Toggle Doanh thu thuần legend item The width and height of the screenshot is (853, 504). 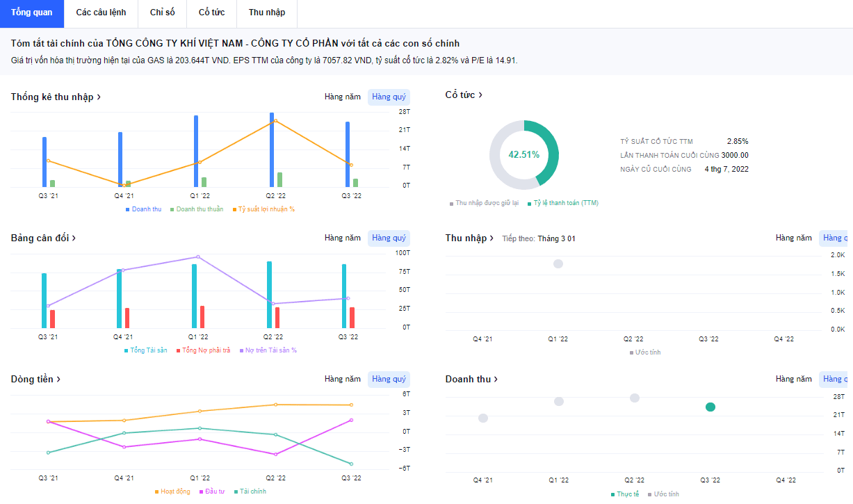(197, 209)
